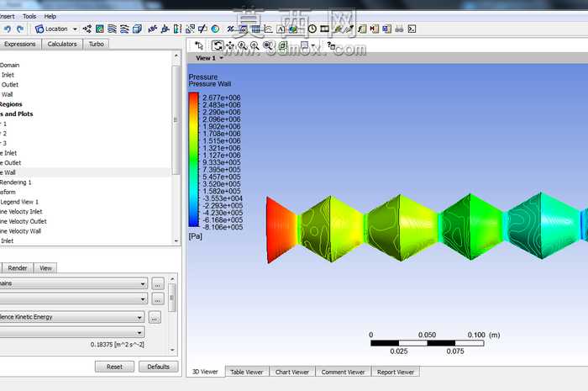Switch to the View tab in details
Image resolution: width=588 pixels, height=391 pixels.
45,268
